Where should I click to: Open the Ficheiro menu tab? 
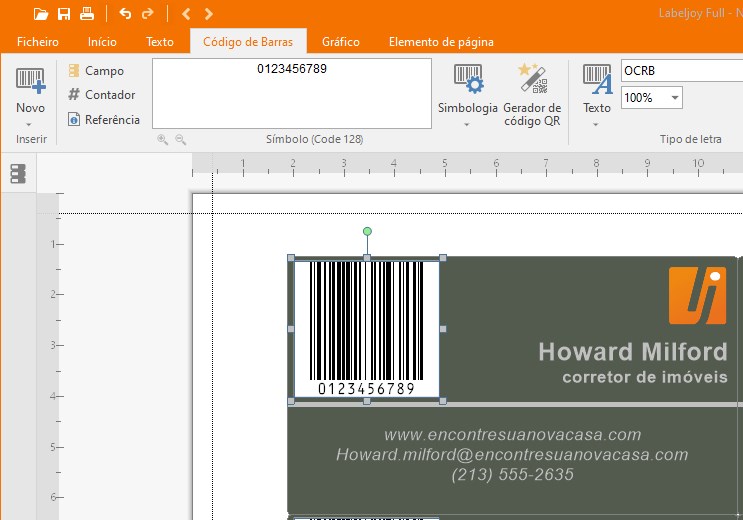38,42
